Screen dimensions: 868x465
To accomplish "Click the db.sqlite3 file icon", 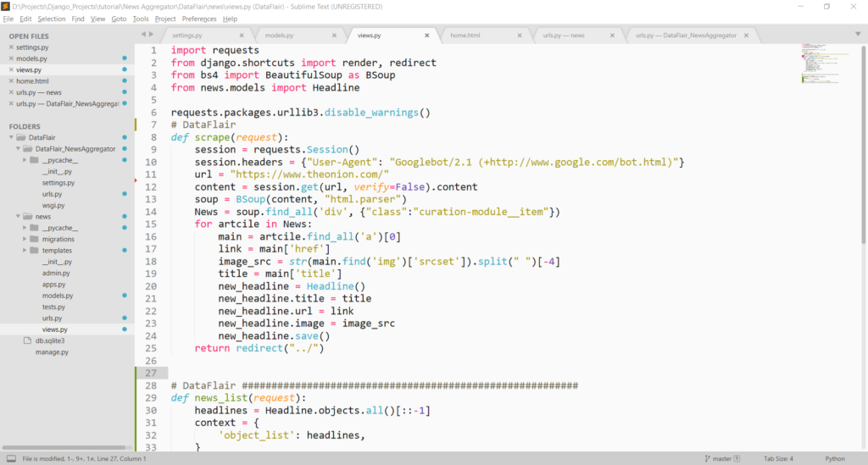I will tap(27, 340).
